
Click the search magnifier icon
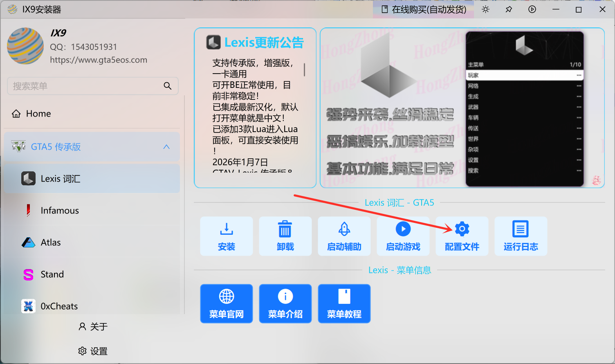(168, 86)
